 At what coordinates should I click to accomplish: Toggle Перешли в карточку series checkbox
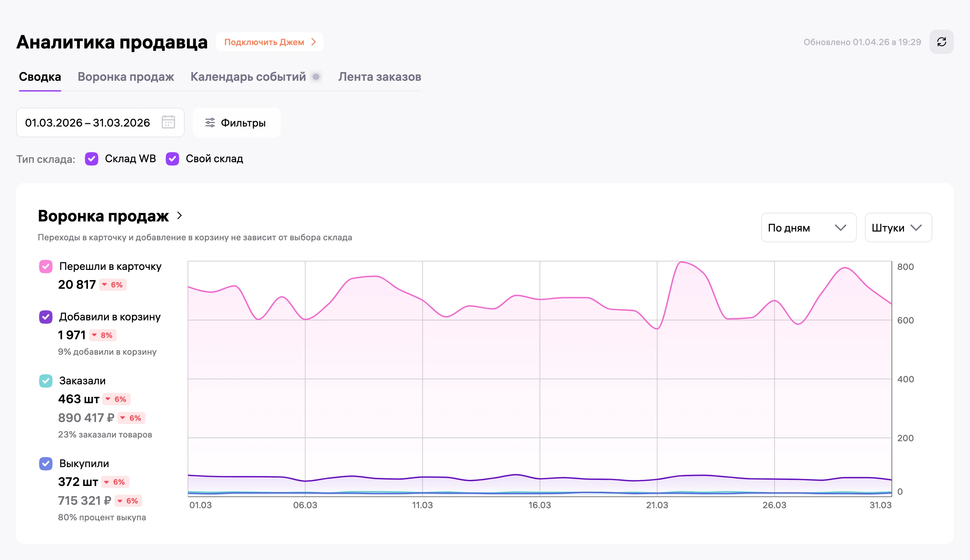tap(46, 266)
